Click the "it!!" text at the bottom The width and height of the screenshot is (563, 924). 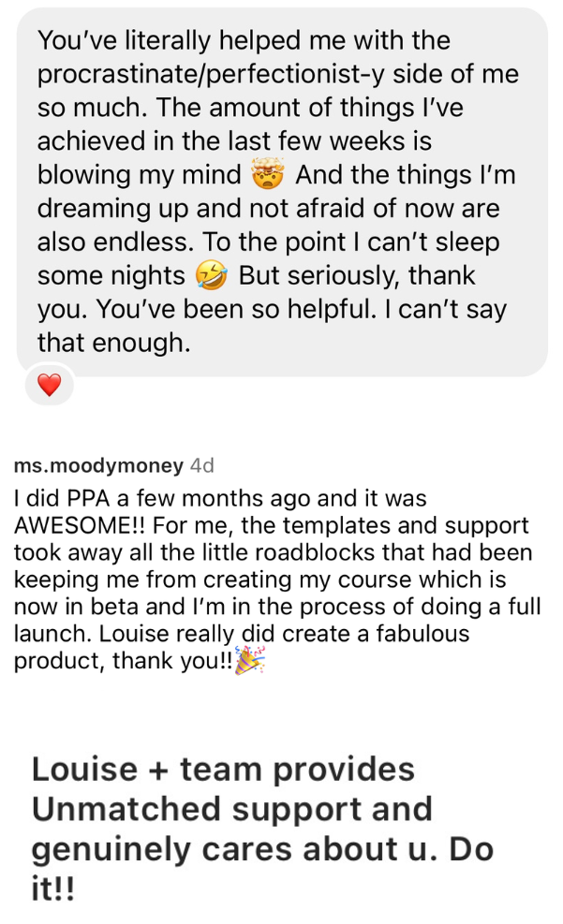click(52, 888)
